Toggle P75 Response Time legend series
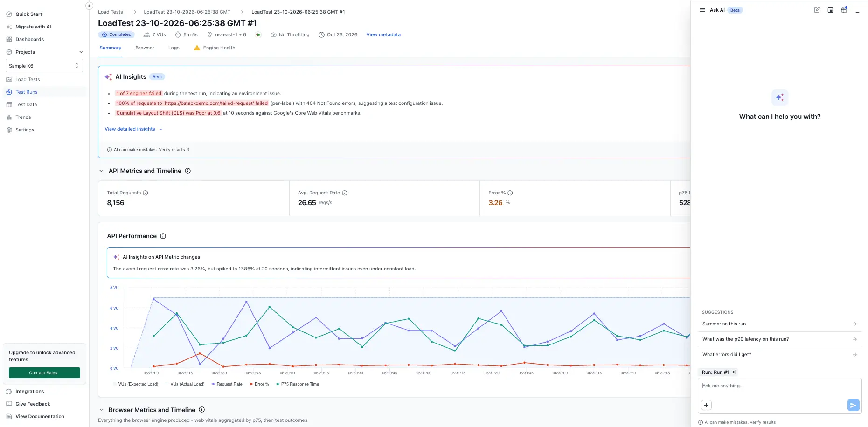 (298, 384)
